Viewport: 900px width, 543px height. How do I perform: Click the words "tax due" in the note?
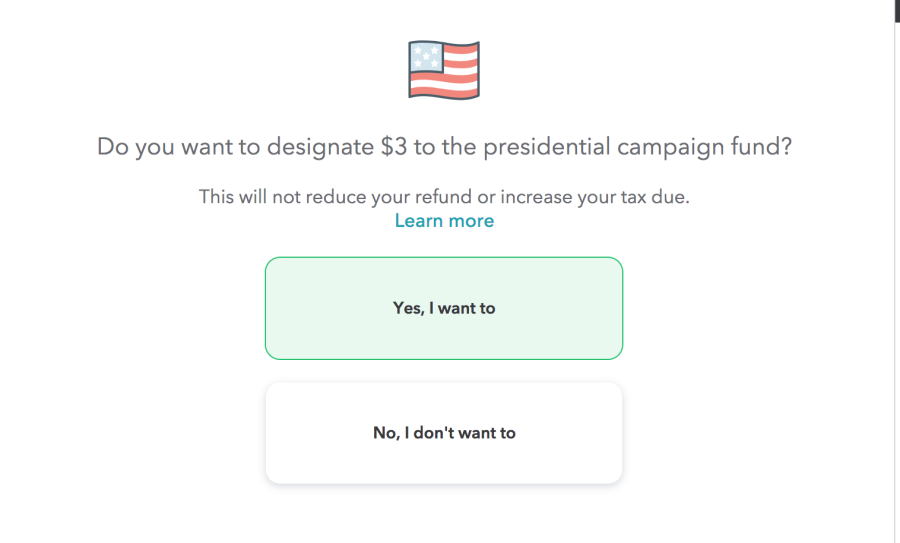pos(654,197)
